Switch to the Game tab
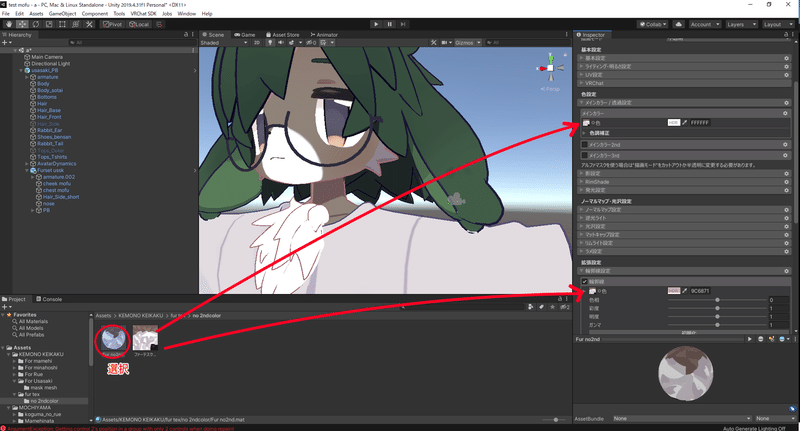Image resolution: width=800 pixels, height=431 pixels. pyautogui.click(x=244, y=35)
